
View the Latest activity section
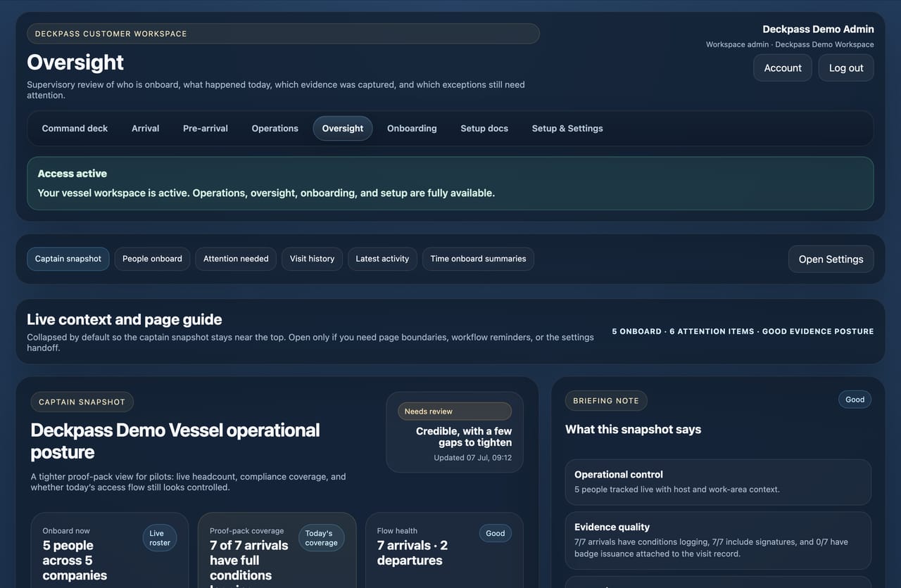tap(382, 259)
